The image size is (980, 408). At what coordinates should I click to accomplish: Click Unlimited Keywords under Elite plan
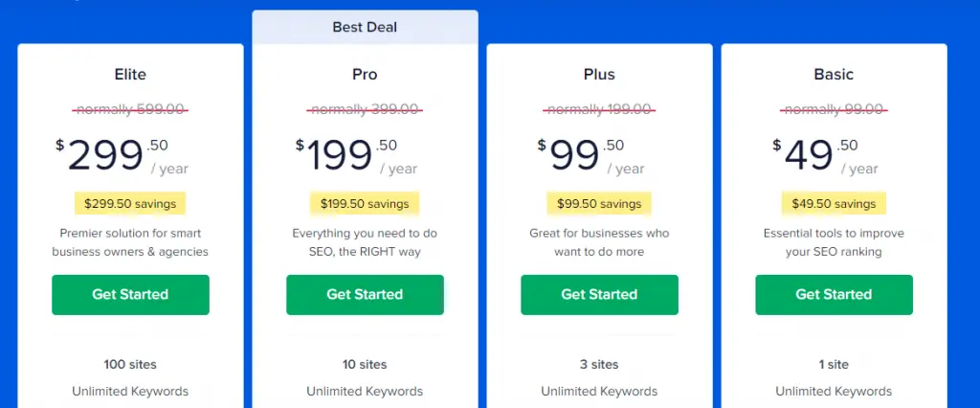[x=130, y=392]
